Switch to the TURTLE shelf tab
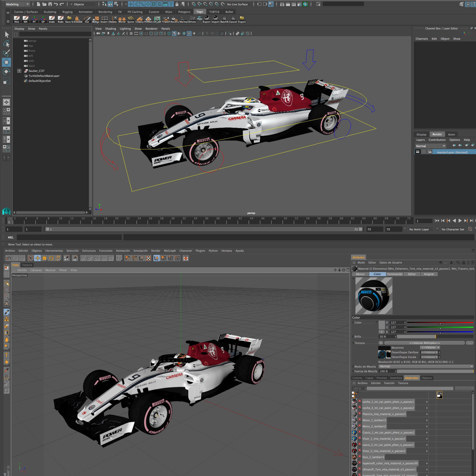The height and width of the screenshot is (476, 476). (x=214, y=12)
